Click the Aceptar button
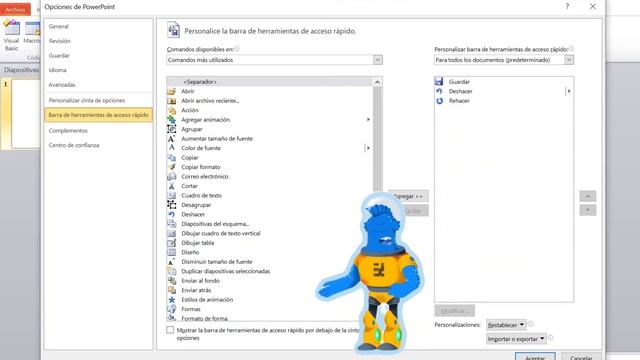640x360 pixels. point(535,357)
